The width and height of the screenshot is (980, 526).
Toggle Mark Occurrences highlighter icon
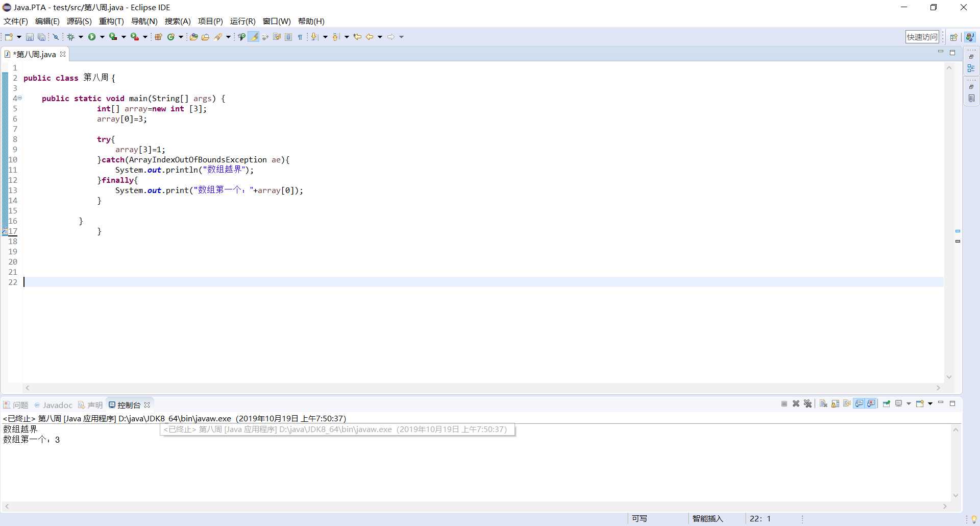click(x=254, y=37)
